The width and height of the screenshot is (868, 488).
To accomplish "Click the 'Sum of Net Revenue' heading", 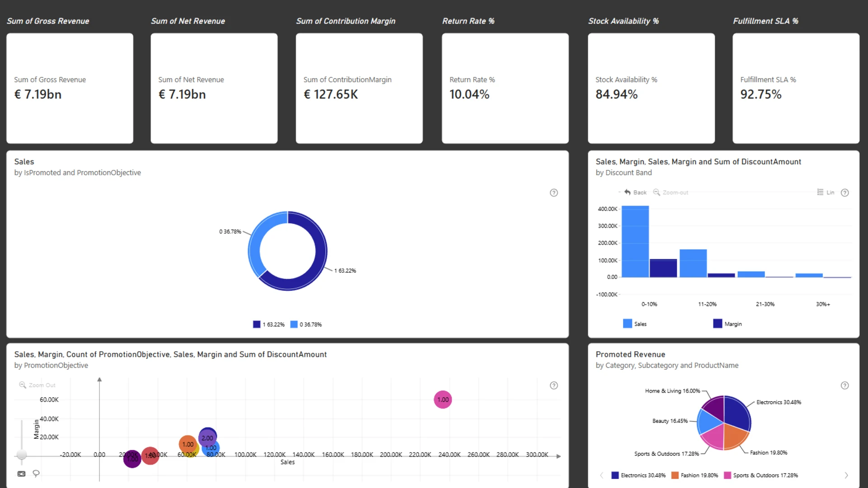I will (188, 21).
